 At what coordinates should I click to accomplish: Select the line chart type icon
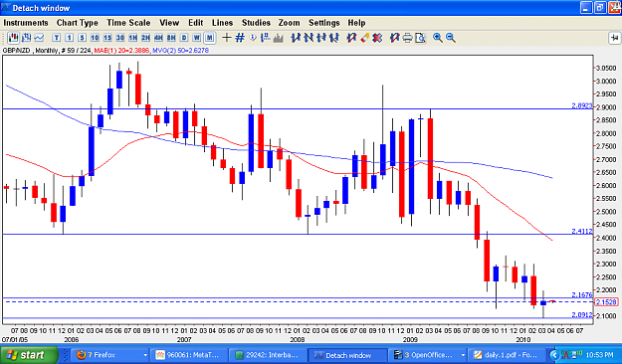coord(39,38)
